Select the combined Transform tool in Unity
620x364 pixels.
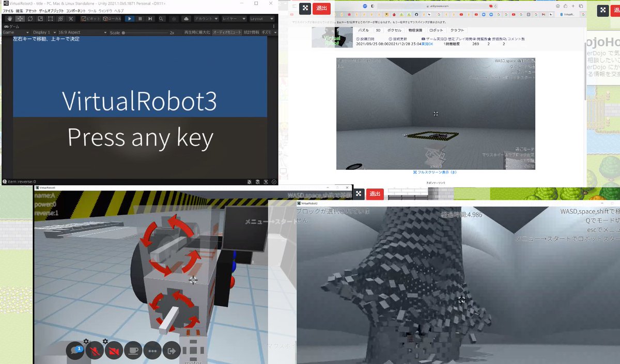[61, 19]
